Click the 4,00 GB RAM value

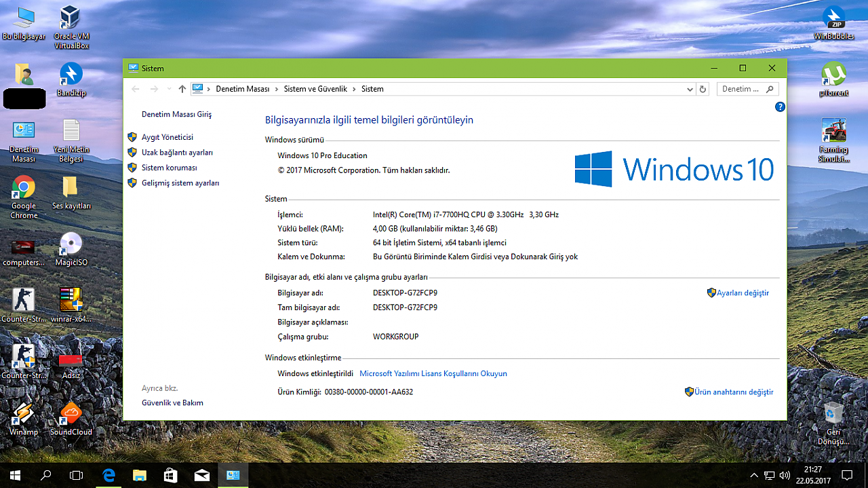click(435, 229)
